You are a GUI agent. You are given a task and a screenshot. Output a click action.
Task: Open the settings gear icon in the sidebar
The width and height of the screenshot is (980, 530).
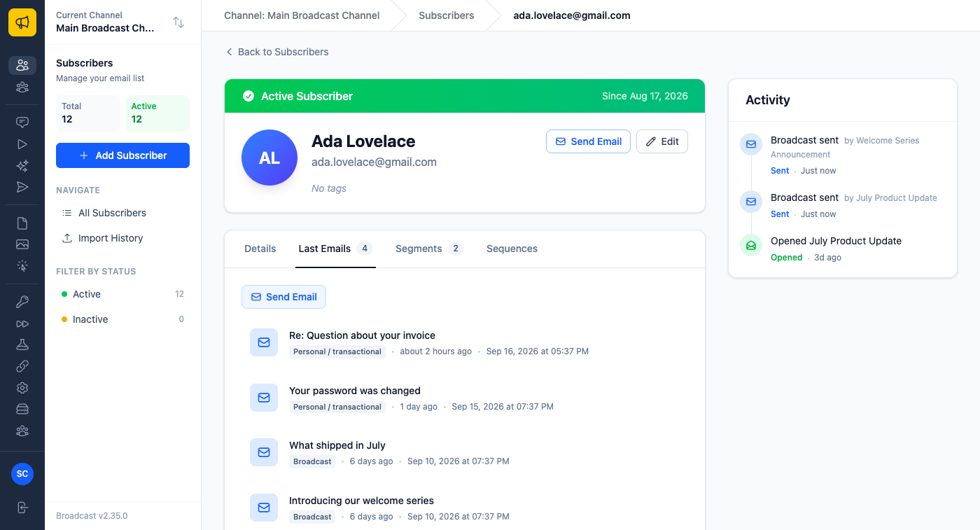22,388
